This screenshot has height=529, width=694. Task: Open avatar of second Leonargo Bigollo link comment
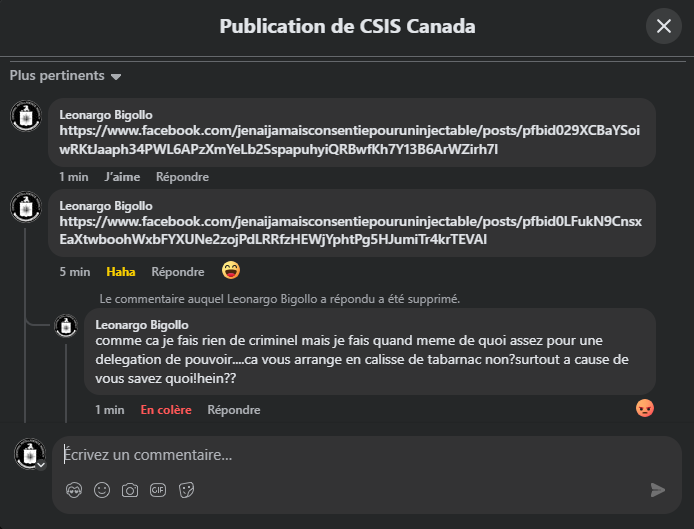(x=26, y=207)
